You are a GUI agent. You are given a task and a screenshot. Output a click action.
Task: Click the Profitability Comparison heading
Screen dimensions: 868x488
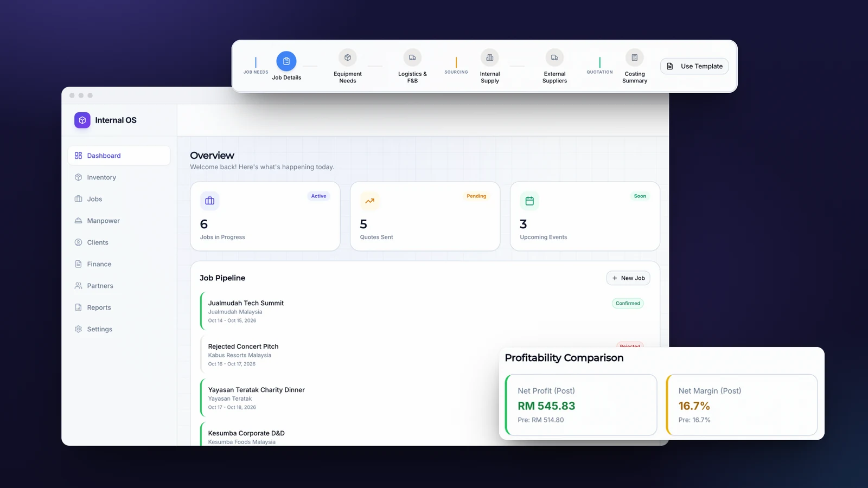564,358
